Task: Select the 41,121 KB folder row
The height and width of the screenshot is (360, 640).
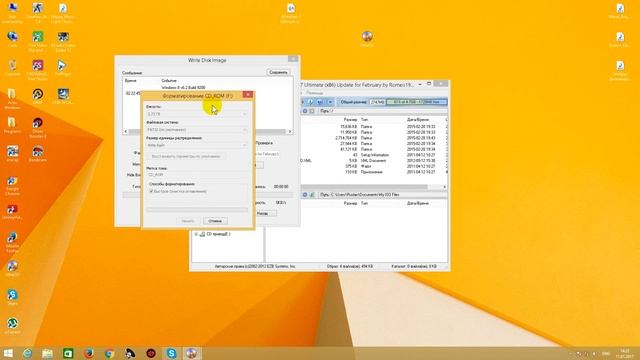Action: point(373,149)
